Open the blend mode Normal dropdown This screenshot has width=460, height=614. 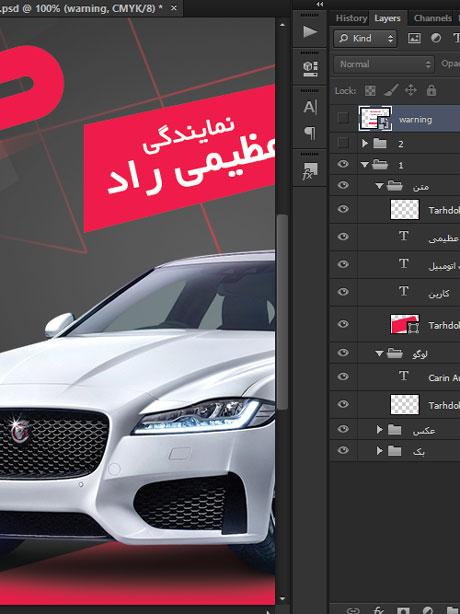pos(384,64)
